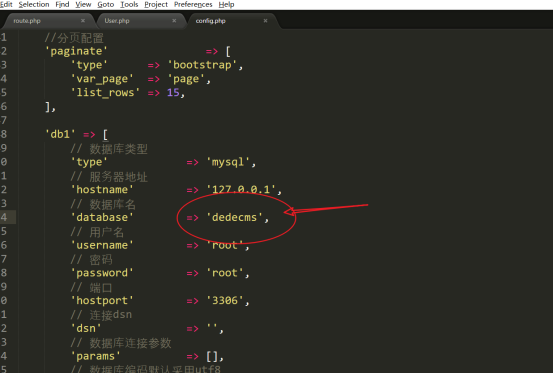Click the 'hostname' key
This screenshot has height=373, width=553.
point(102,190)
